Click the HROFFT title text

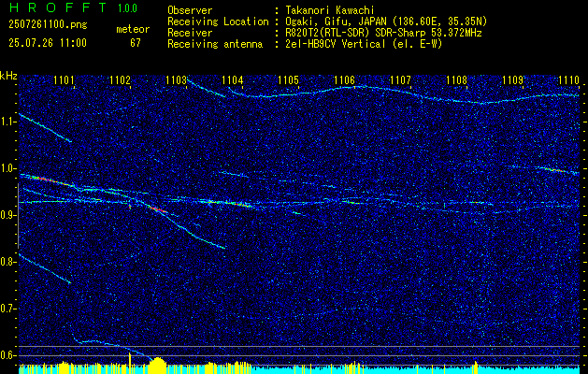[58, 7]
